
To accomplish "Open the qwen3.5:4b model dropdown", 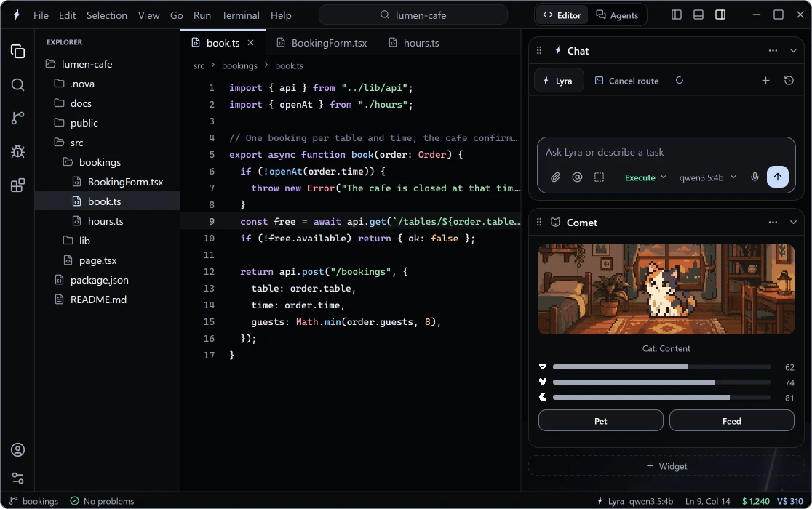I will click(707, 177).
